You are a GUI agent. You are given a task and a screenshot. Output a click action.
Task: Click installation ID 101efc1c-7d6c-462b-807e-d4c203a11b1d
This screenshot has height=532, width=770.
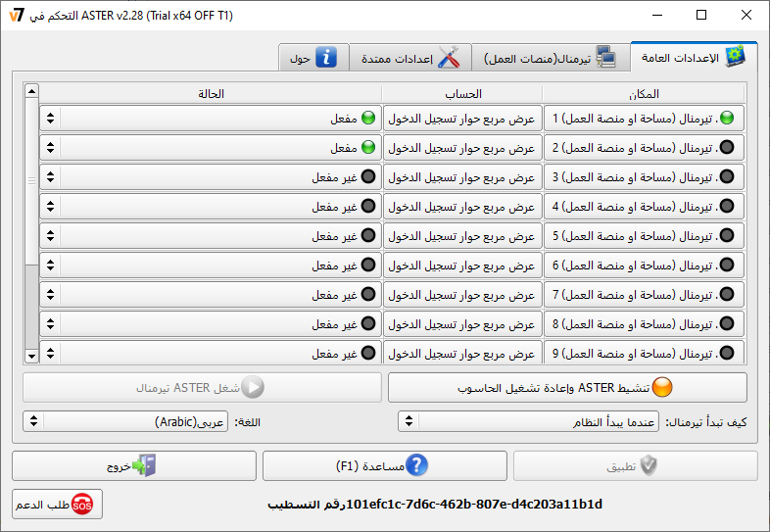[474, 504]
